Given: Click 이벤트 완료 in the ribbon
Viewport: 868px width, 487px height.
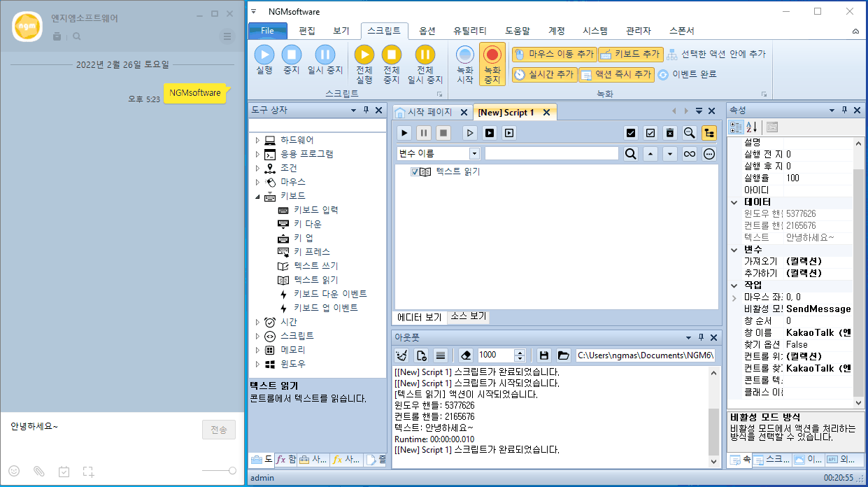Looking at the screenshot, I should pos(687,74).
